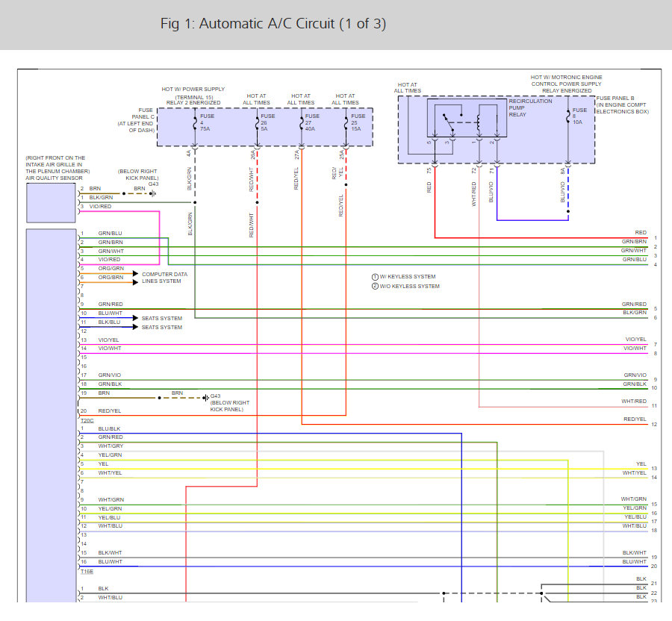Open the Seats System reference on BLK/BLU wire
672x621 pixels.
pos(162,328)
